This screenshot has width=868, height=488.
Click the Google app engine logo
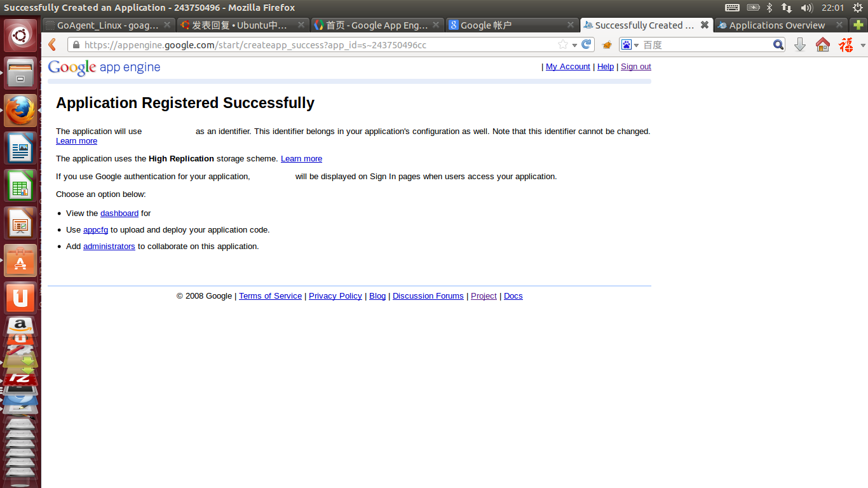point(104,67)
